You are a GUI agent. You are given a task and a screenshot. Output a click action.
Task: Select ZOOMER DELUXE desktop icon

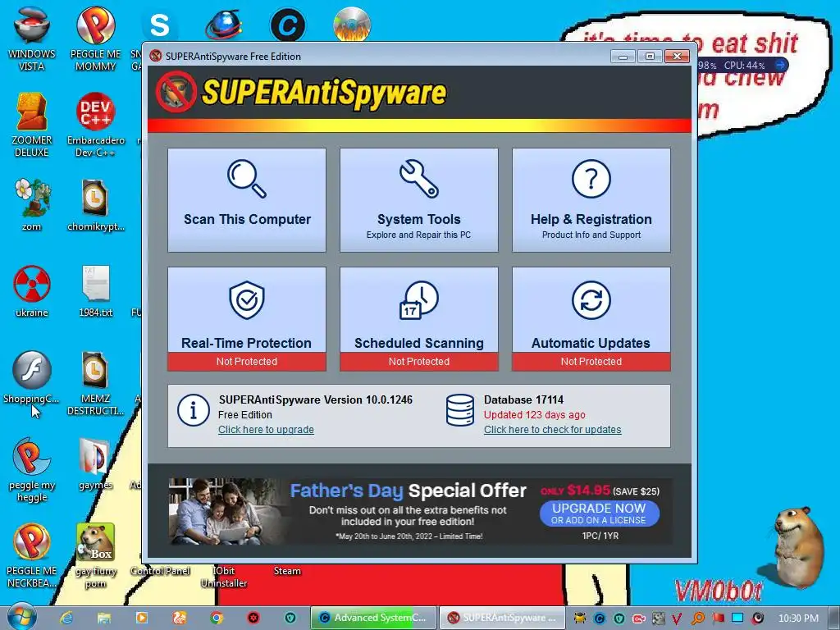(x=32, y=125)
